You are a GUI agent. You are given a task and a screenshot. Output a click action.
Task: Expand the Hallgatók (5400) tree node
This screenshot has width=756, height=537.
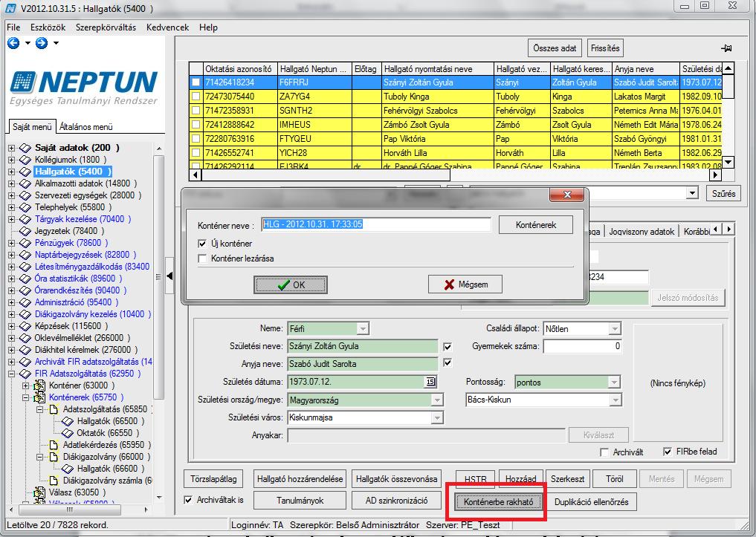point(12,172)
